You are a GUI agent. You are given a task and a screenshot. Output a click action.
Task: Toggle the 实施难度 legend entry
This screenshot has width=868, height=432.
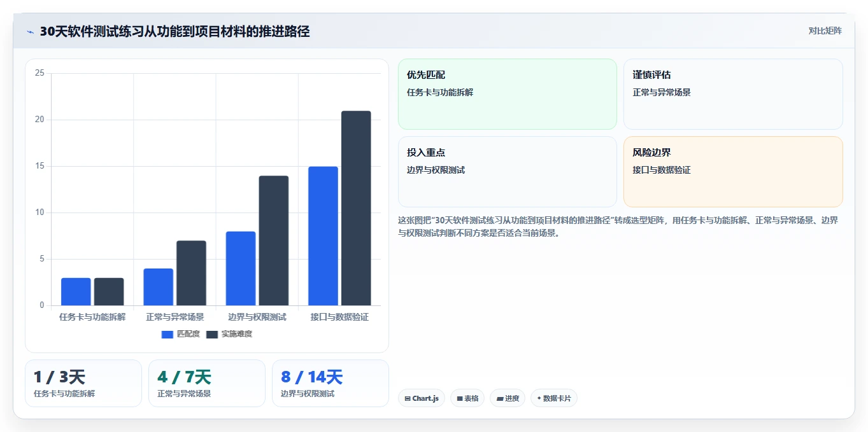point(229,334)
